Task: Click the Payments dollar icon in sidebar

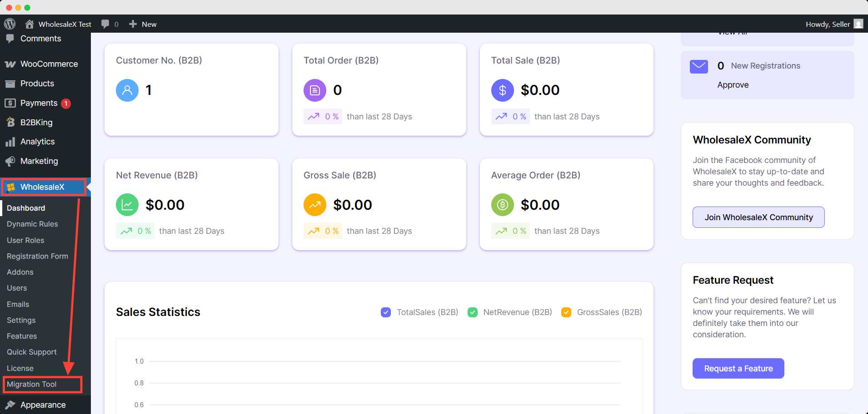Action: [x=10, y=103]
